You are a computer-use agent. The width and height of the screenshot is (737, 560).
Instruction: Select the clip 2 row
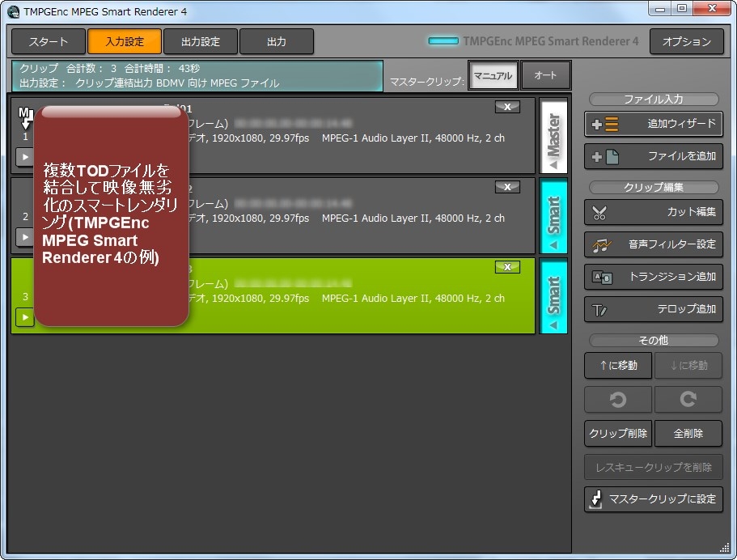(273, 216)
